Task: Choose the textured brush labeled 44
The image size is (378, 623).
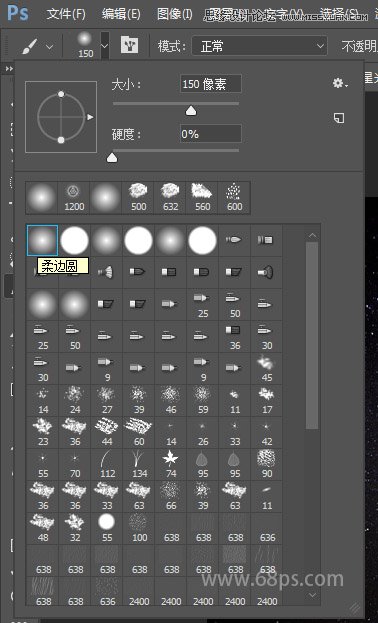Action: pos(107,433)
